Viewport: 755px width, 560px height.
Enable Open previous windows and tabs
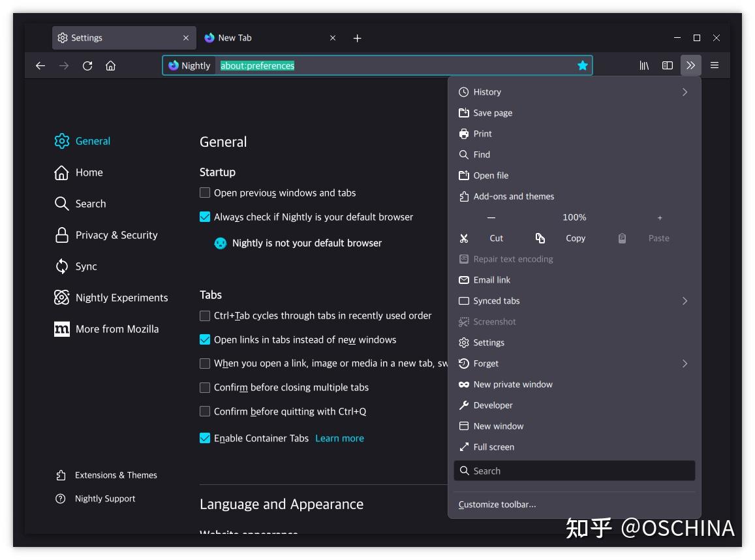(205, 193)
